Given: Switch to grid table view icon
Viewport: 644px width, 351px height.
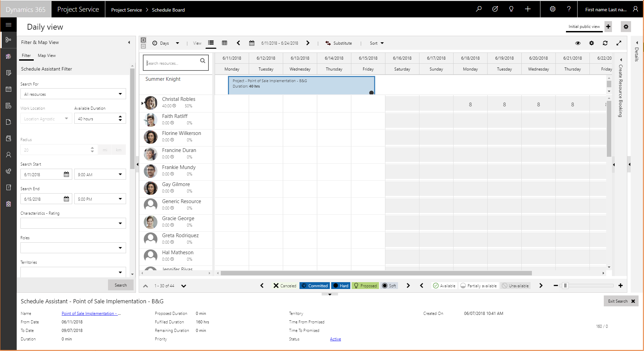Looking at the screenshot, I should 225,43.
